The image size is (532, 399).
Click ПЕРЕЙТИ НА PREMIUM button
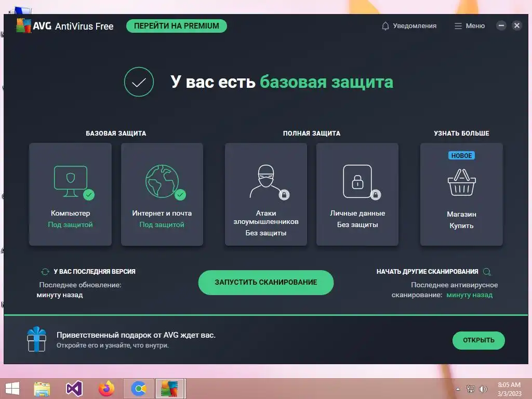[x=177, y=26]
